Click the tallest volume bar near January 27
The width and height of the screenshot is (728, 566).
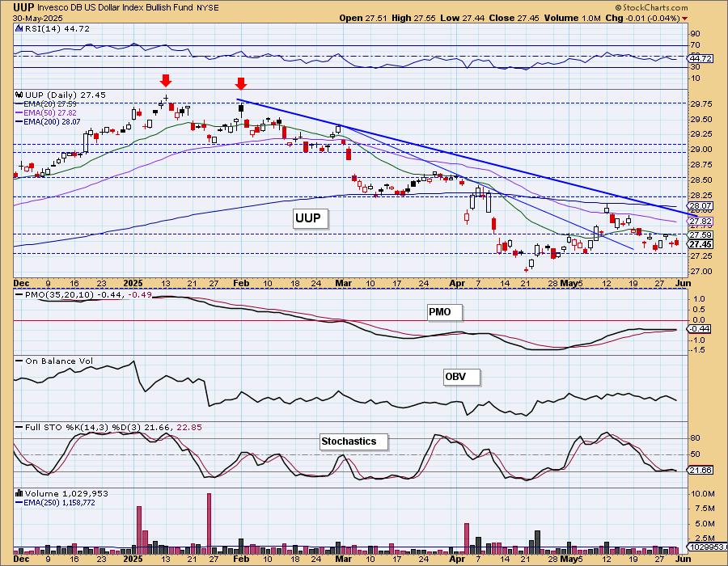(x=209, y=523)
